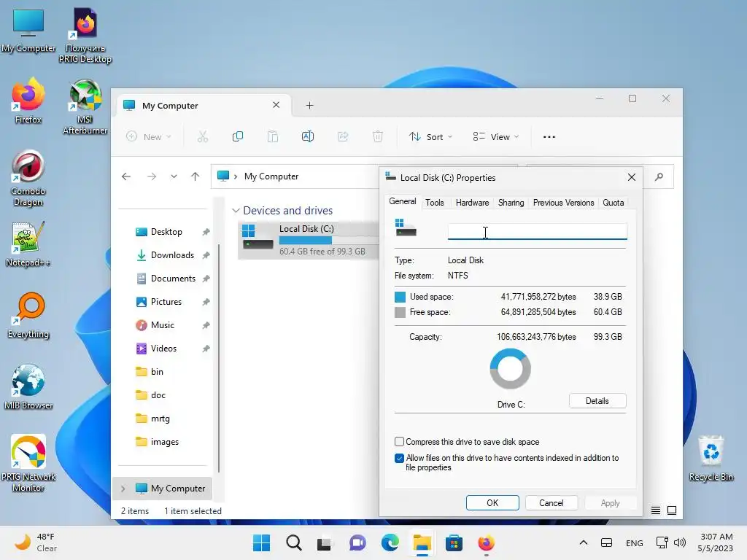Viewport: 747px width, 560px height.
Task: Open Downloads in navigation pane
Action: point(165,255)
